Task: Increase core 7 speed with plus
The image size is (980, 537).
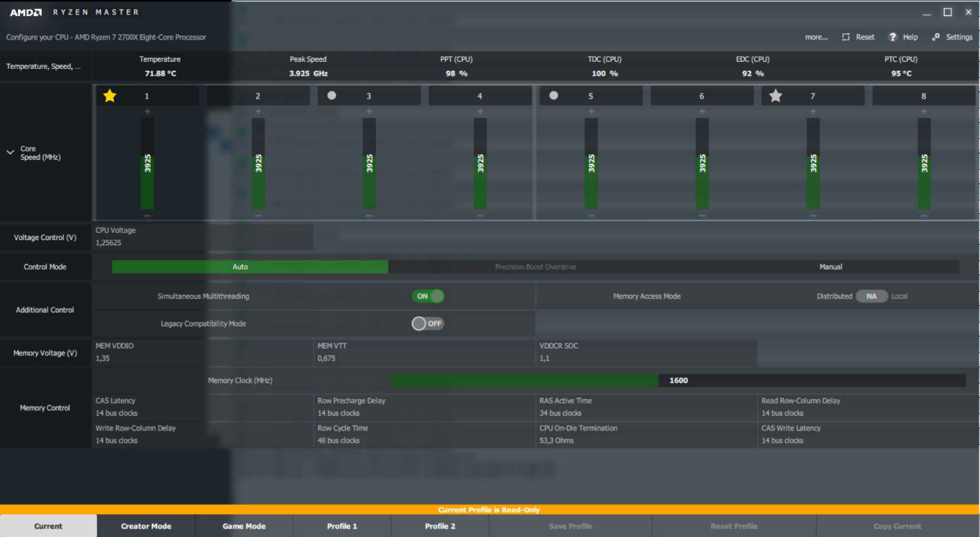Action: (813, 111)
